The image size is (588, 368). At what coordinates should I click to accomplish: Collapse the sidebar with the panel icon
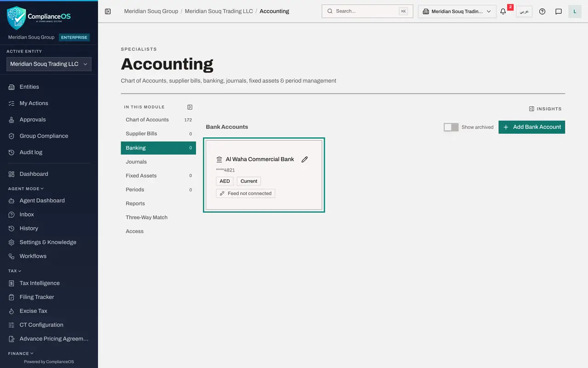(x=108, y=11)
